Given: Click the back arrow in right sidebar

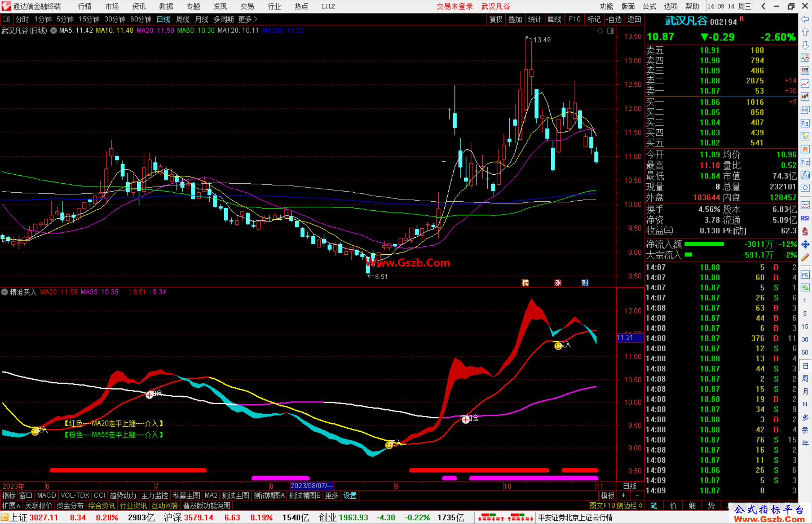Looking at the screenshot, I should pos(805,19).
